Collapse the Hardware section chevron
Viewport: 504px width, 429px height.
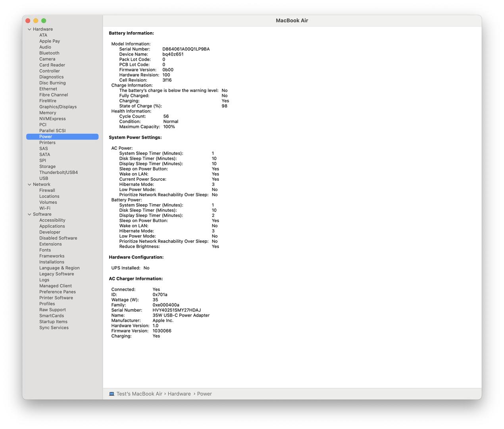pos(29,29)
